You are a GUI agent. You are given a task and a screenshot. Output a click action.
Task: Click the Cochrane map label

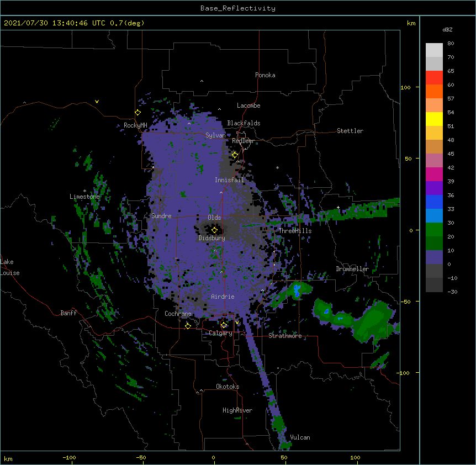(x=178, y=314)
